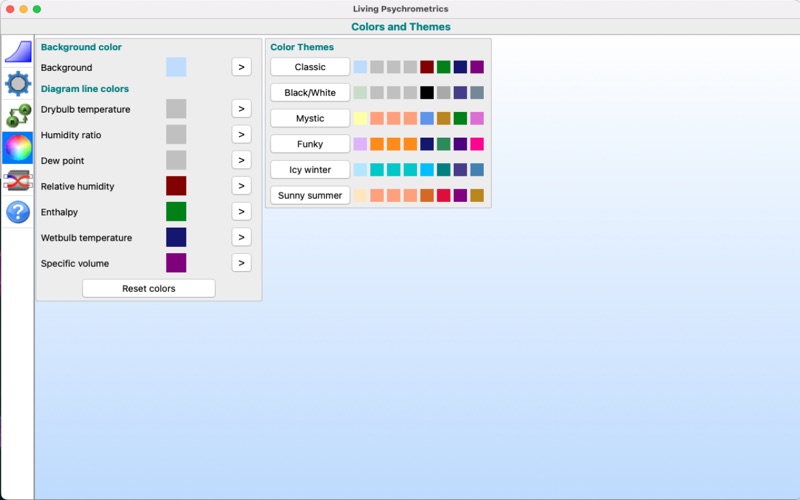Open the process nodes sidebar icon

(x=18, y=116)
